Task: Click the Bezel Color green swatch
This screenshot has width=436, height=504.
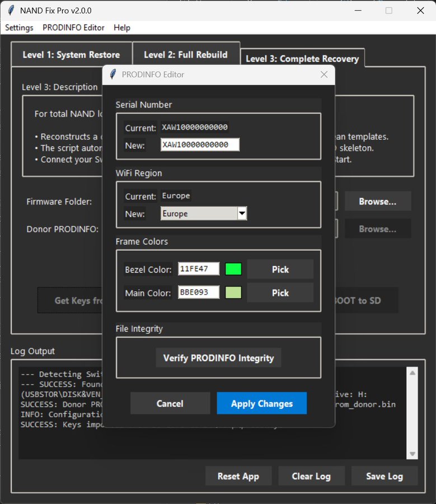Action: [x=233, y=269]
